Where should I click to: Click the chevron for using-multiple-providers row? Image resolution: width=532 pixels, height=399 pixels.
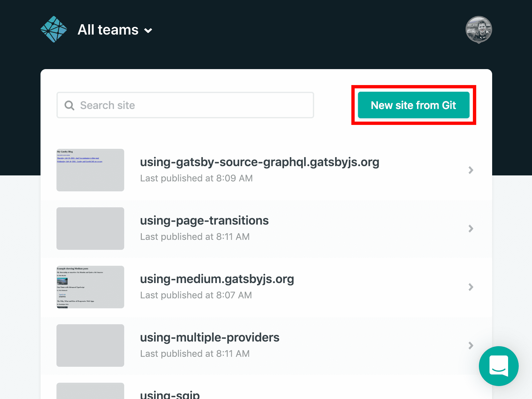point(471,346)
